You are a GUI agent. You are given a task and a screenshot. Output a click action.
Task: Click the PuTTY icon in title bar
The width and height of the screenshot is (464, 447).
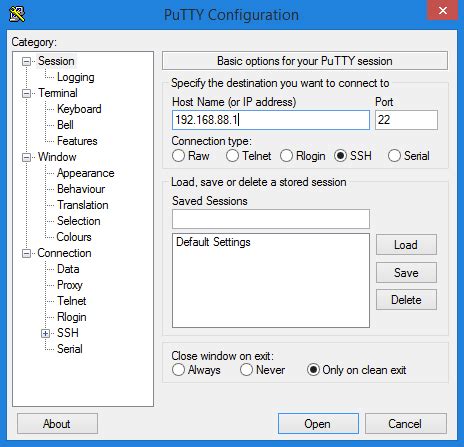[x=17, y=14]
